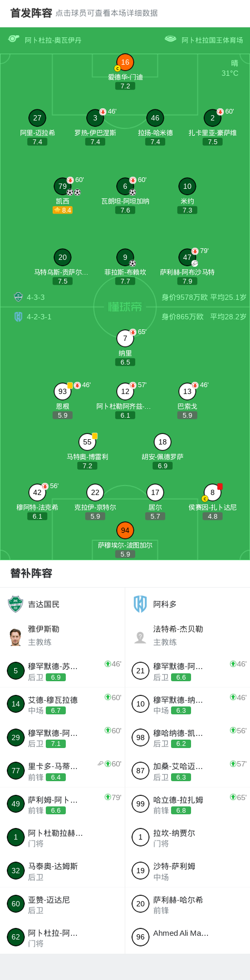Open stadium 阿卜杜拉国王体育场 info
The image size is (250, 980).
pos(212,40)
